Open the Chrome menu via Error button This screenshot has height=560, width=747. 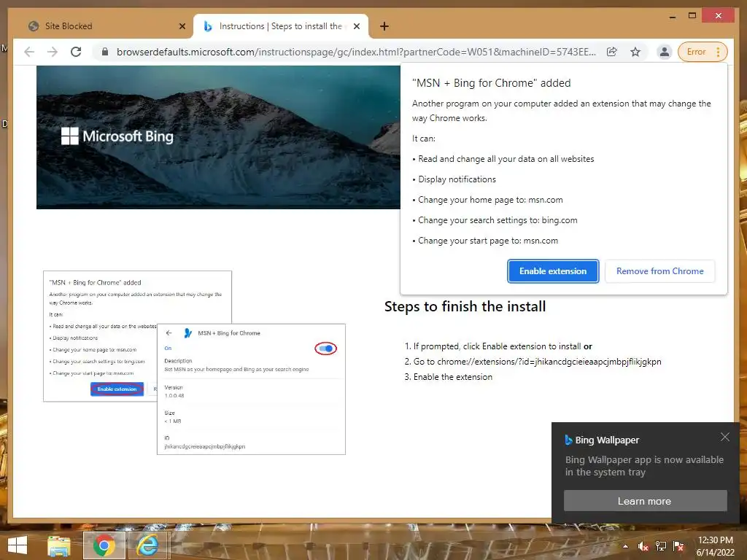[x=703, y=52]
